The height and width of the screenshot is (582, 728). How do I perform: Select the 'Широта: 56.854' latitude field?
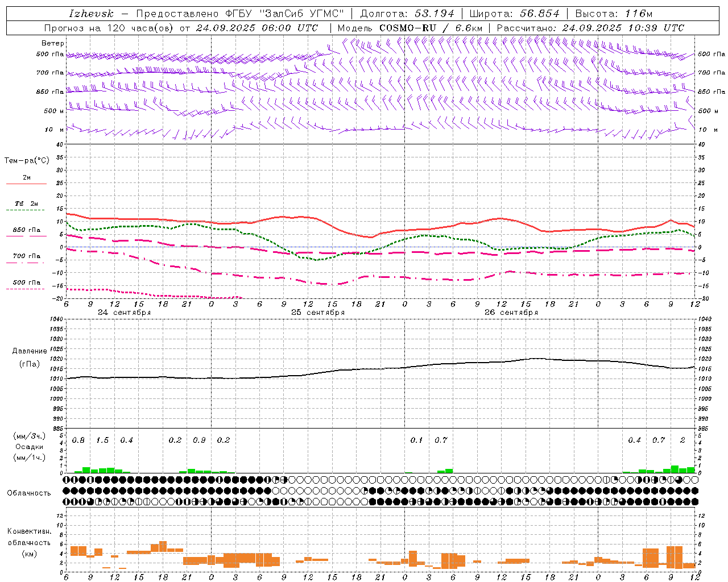514,14
